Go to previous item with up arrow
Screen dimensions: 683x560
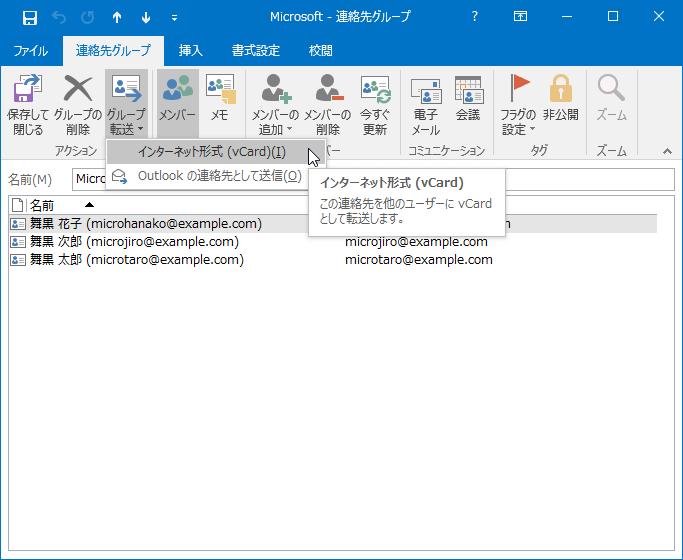[117, 17]
